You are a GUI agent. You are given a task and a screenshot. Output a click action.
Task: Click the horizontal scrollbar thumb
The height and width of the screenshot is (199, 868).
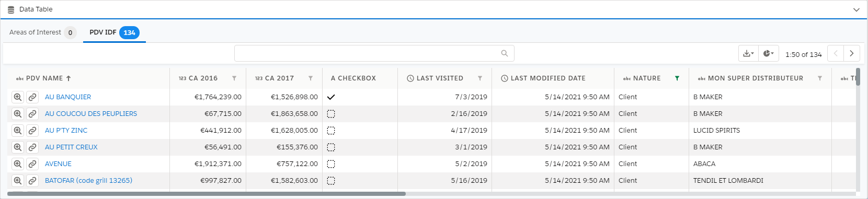tap(207, 194)
